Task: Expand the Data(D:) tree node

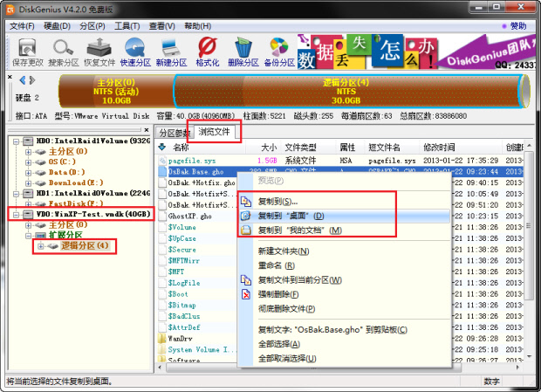Action: (x=28, y=172)
